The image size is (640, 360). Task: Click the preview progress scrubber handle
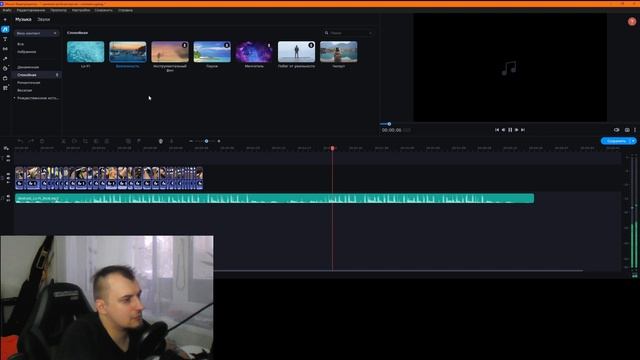pos(389,124)
